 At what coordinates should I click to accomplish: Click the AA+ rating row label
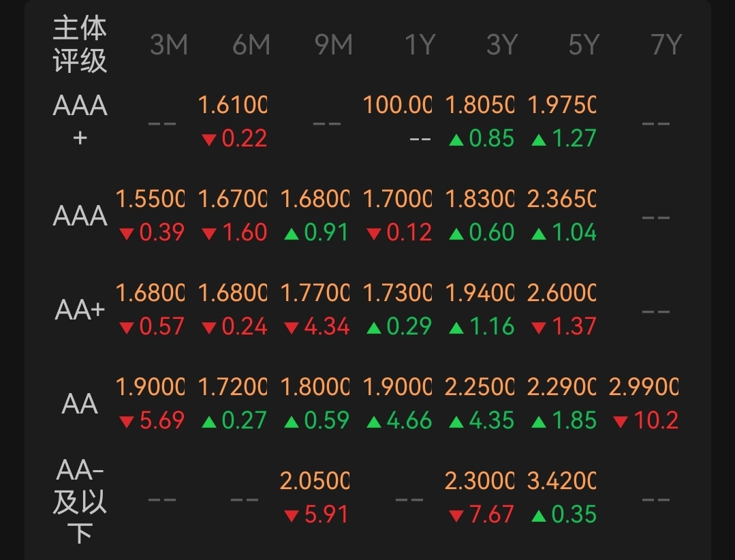80,311
